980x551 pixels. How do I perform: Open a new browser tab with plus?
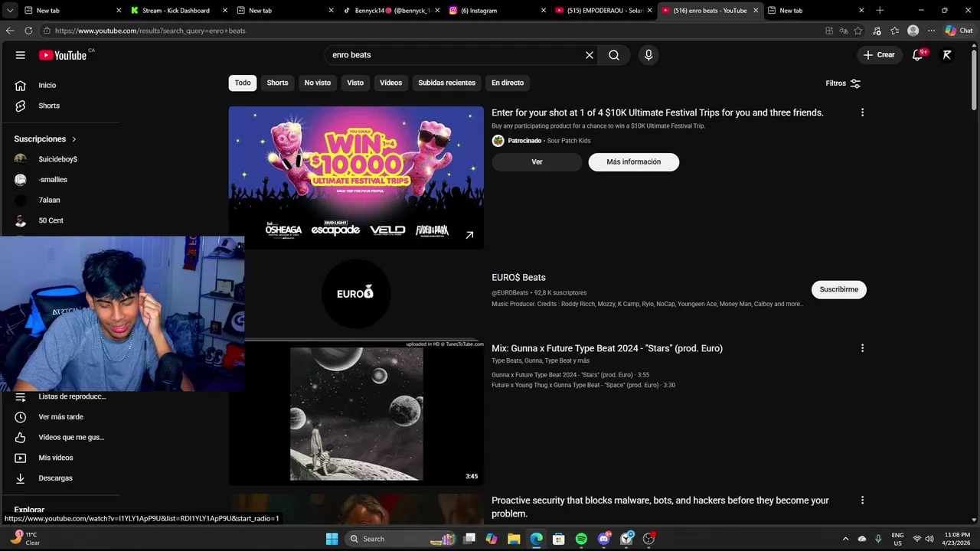[x=880, y=11]
